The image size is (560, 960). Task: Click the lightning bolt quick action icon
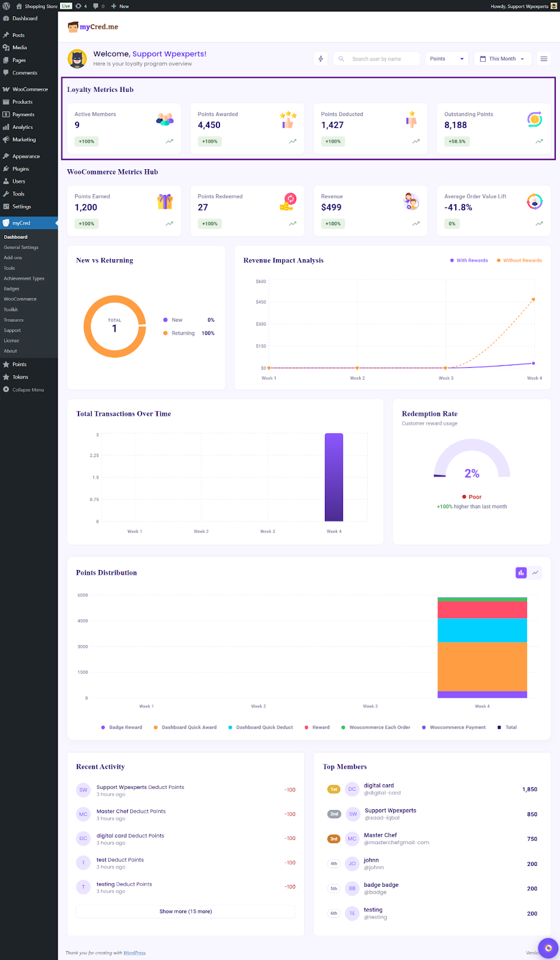point(321,59)
